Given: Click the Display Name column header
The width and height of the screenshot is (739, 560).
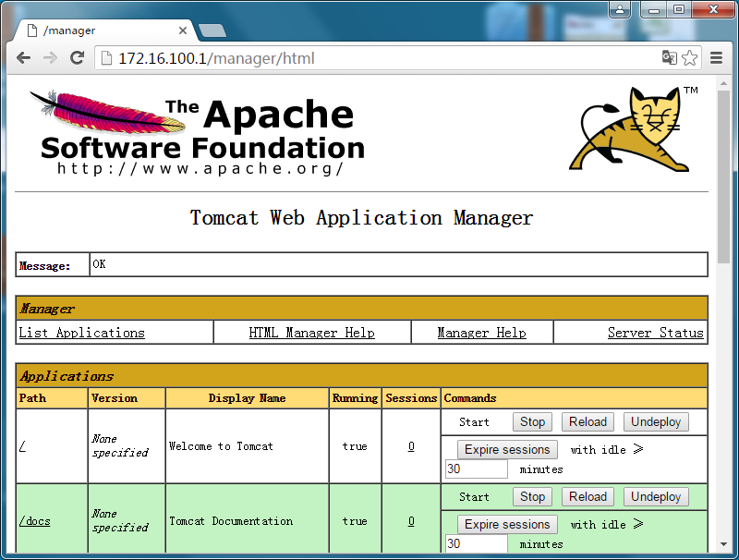Looking at the screenshot, I should pyautogui.click(x=247, y=398).
